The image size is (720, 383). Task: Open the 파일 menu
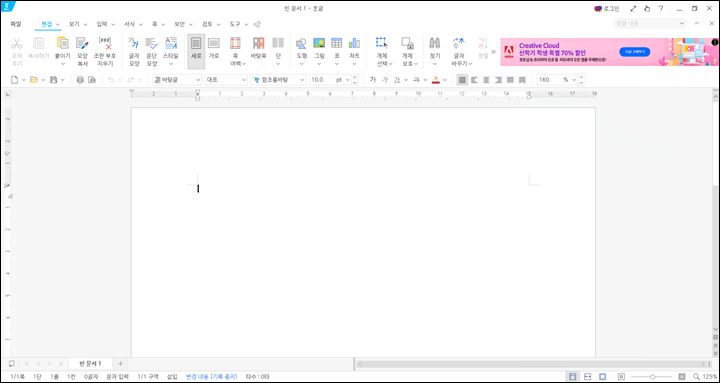[x=16, y=24]
